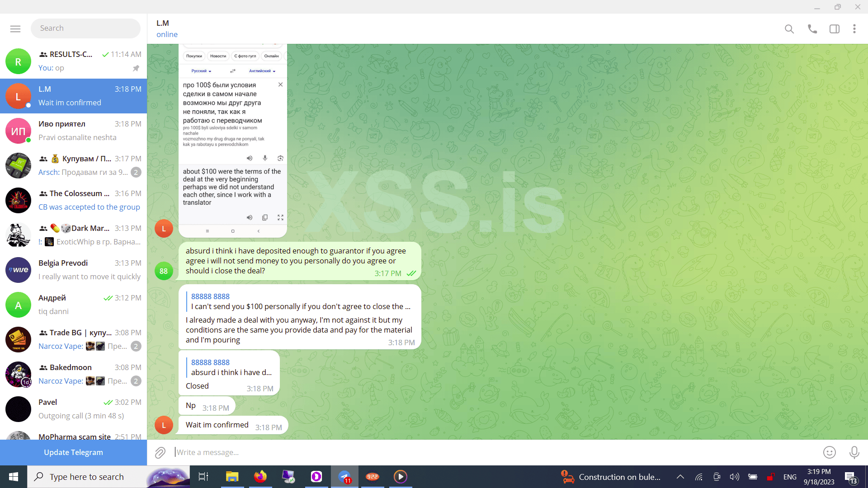Open the quoted 88888 8888 reply above Closed

pos(231,367)
